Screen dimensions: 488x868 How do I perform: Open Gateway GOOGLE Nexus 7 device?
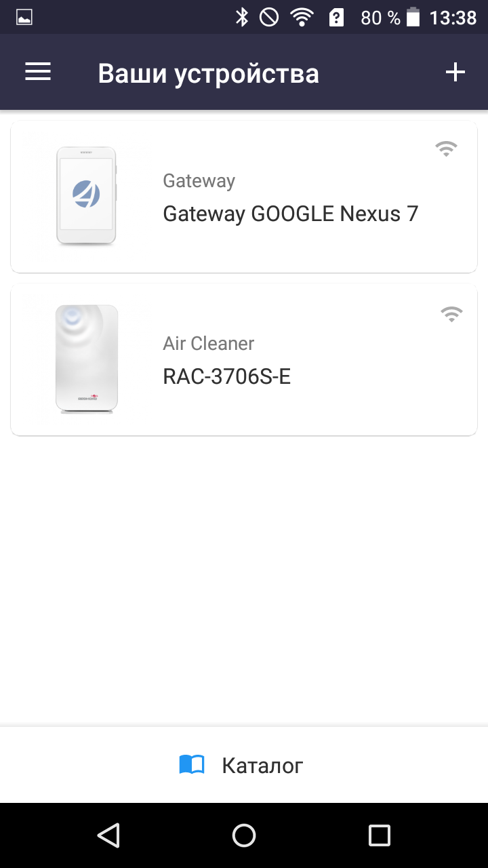pyautogui.click(x=291, y=214)
